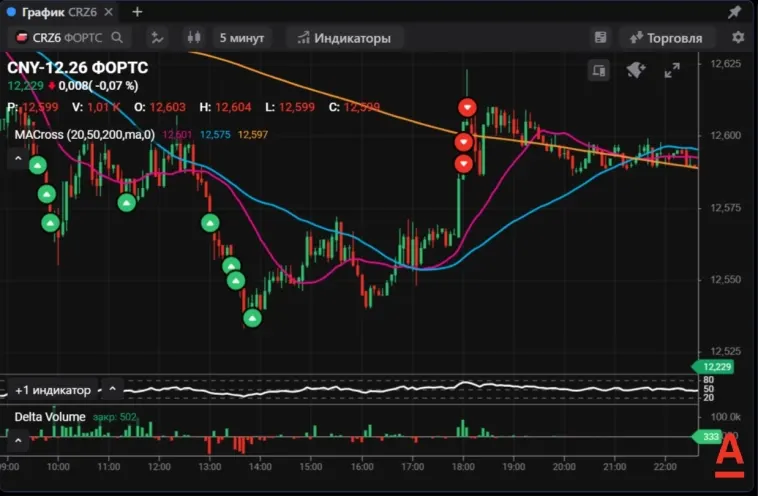Change the candlestick chart type
Viewport: 758px width, 496px height.
pos(194,37)
